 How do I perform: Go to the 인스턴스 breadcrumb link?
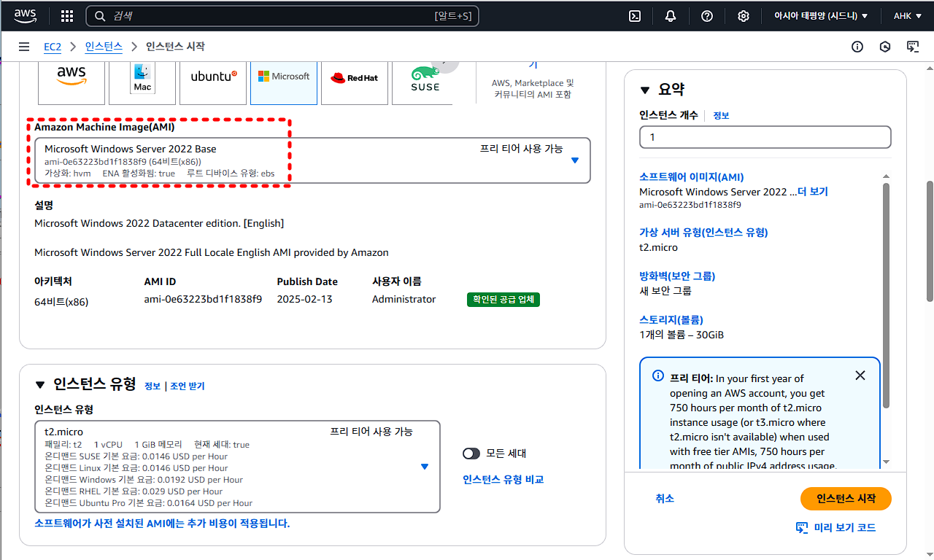point(104,47)
